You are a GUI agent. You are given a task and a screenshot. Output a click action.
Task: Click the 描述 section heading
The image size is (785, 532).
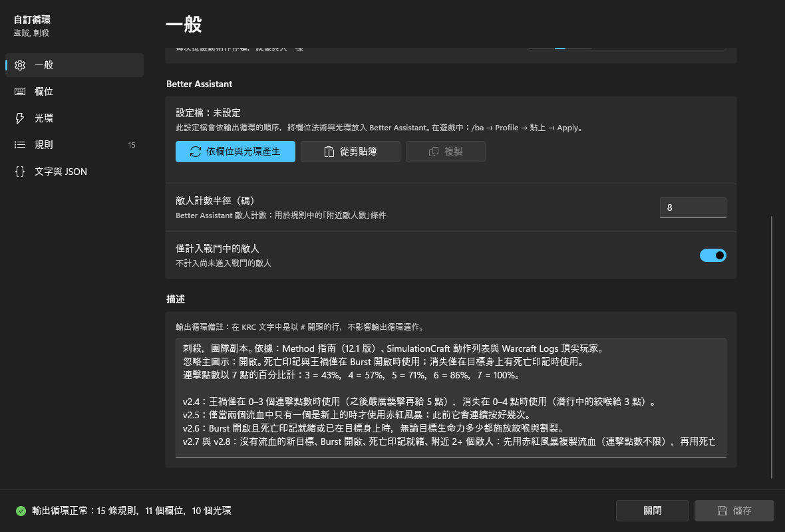(x=176, y=299)
